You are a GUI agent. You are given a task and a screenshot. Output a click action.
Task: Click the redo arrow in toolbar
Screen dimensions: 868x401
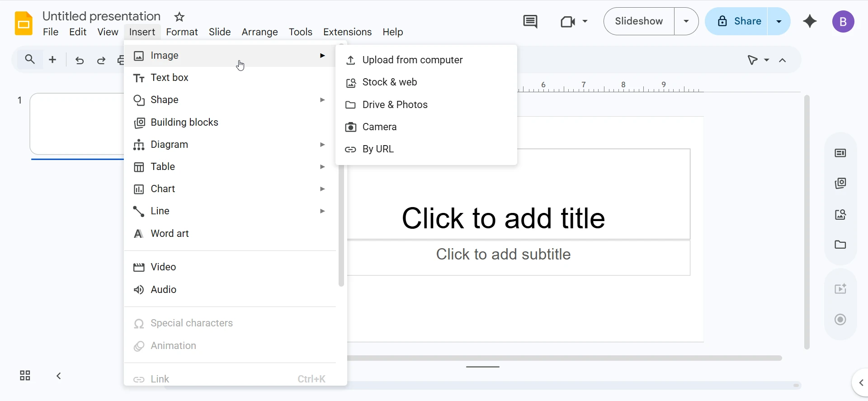pos(101,60)
